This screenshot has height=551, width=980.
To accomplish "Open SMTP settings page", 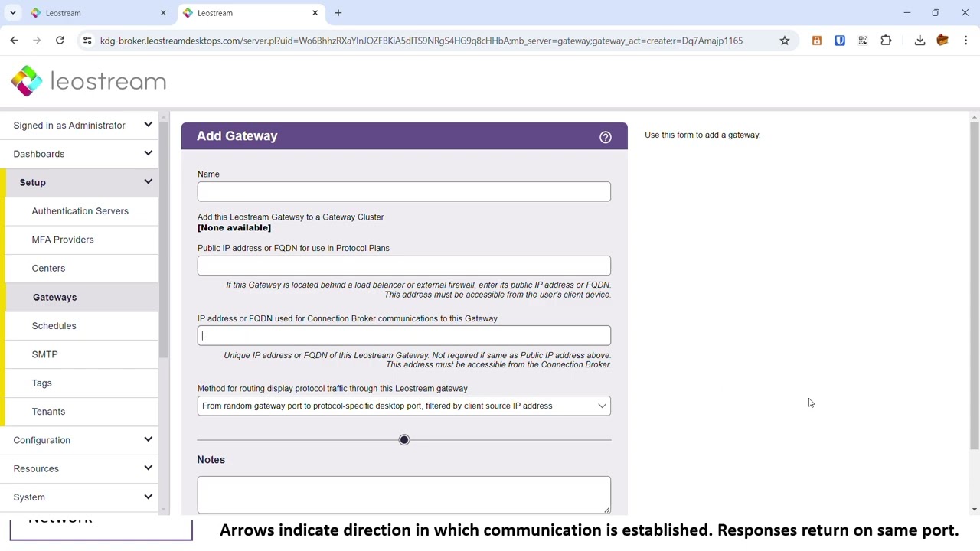I will tap(44, 354).
